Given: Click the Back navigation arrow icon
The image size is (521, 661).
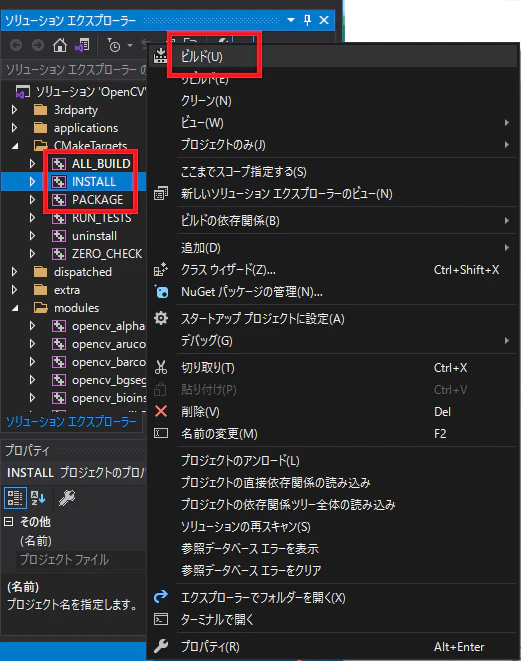Looking at the screenshot, I should [16, 45].
